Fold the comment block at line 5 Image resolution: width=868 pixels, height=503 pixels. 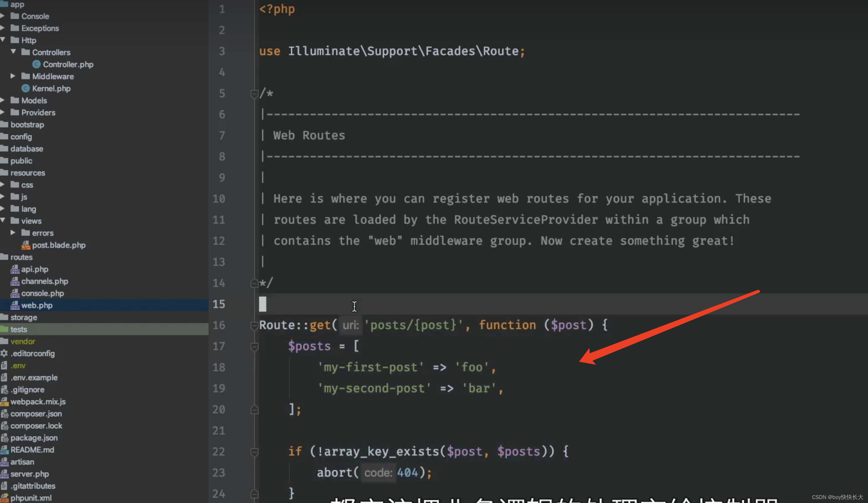(x=254, y=94)
